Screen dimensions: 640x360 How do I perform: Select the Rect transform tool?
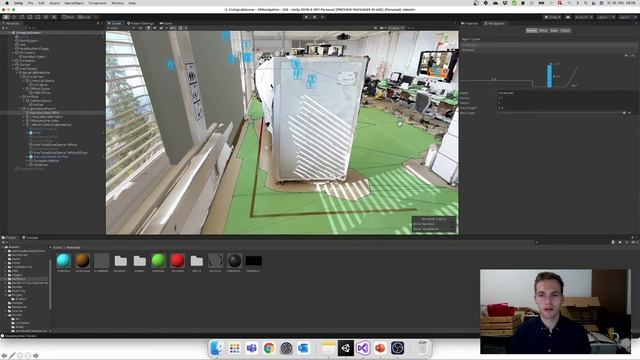38,17
